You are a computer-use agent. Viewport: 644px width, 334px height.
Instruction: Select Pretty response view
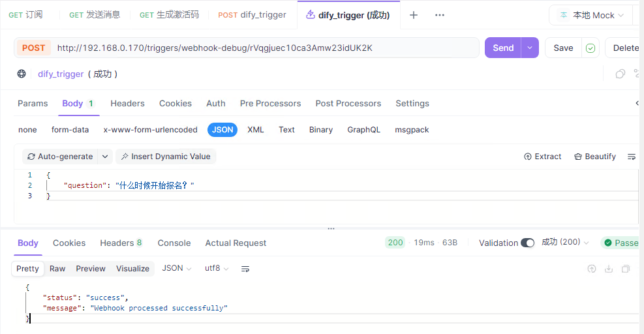click(27, 269)
